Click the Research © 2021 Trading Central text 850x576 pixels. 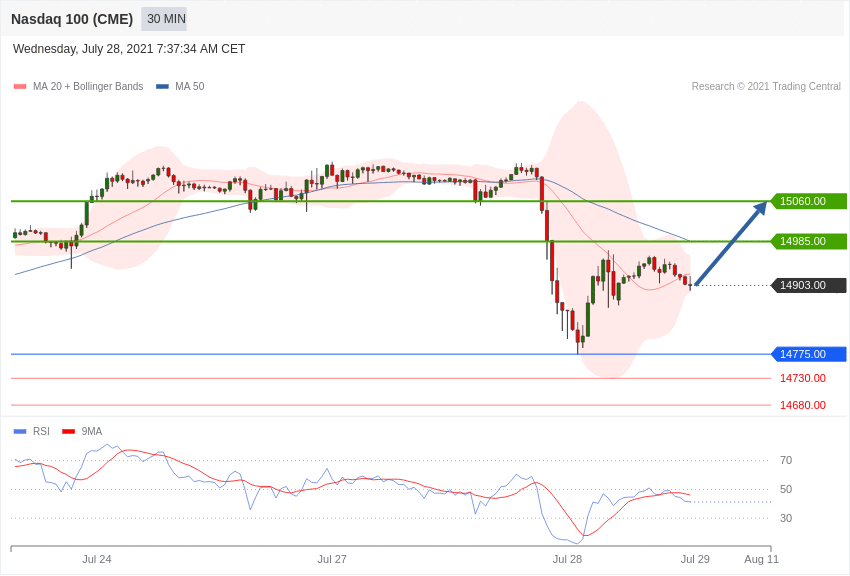point(766,86)
